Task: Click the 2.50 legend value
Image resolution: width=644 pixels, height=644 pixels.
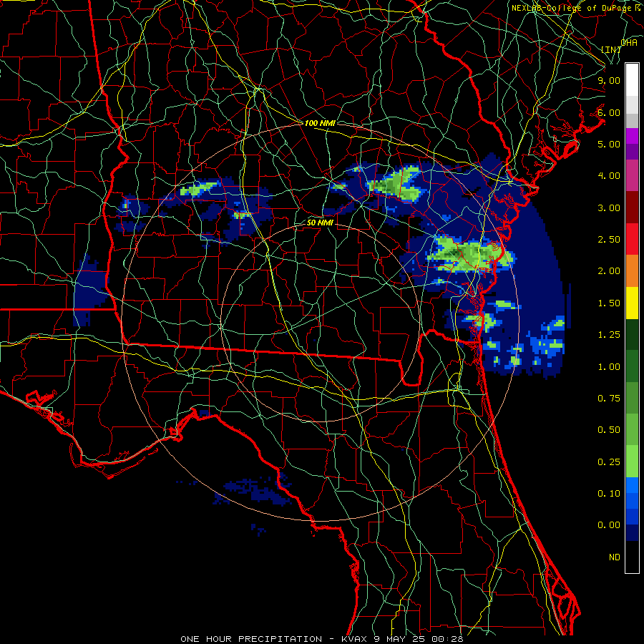Action: [609, 240]
